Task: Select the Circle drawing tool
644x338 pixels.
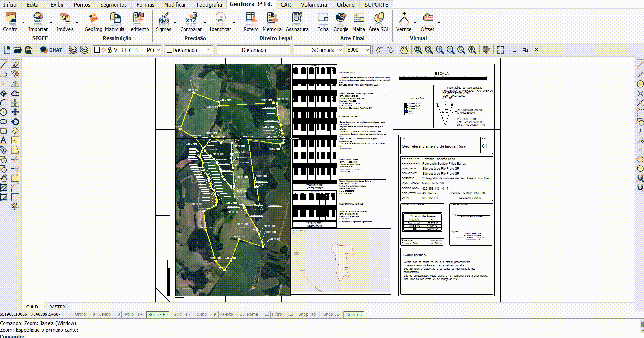Action: coord(3,112)
